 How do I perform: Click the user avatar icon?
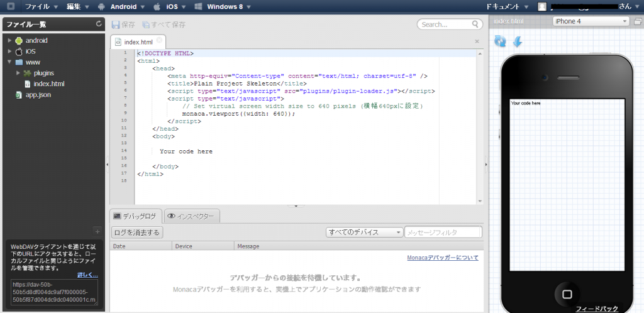[542, 6]
